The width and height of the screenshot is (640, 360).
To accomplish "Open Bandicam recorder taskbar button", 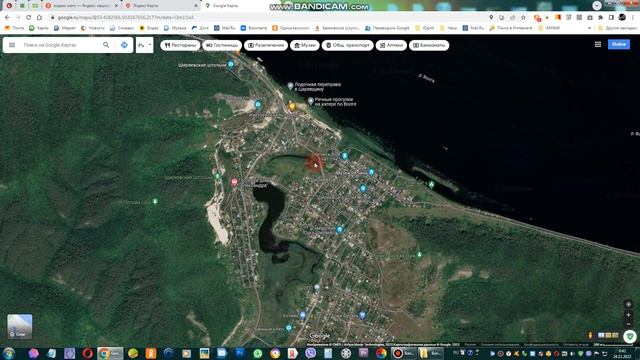I will tap(404, 353).
